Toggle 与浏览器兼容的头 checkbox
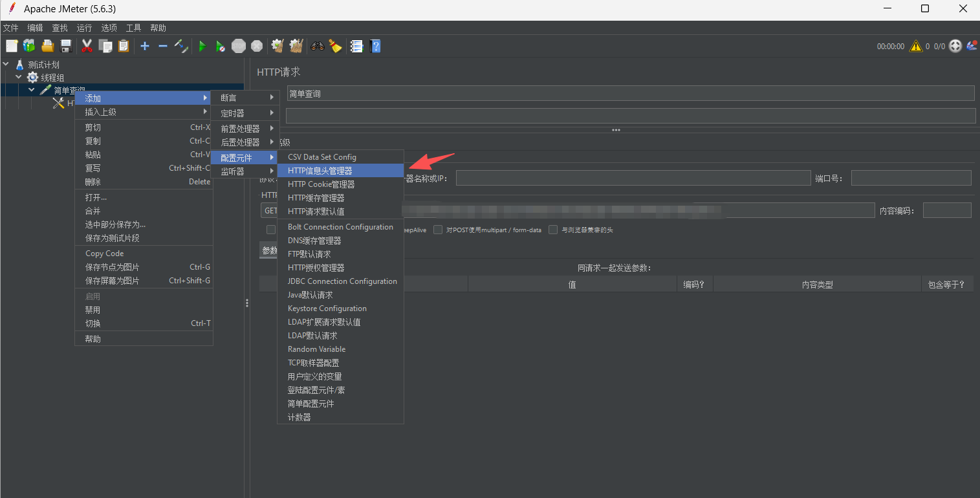The width and height of the screenshot is (980, 498). pos(553,230)
